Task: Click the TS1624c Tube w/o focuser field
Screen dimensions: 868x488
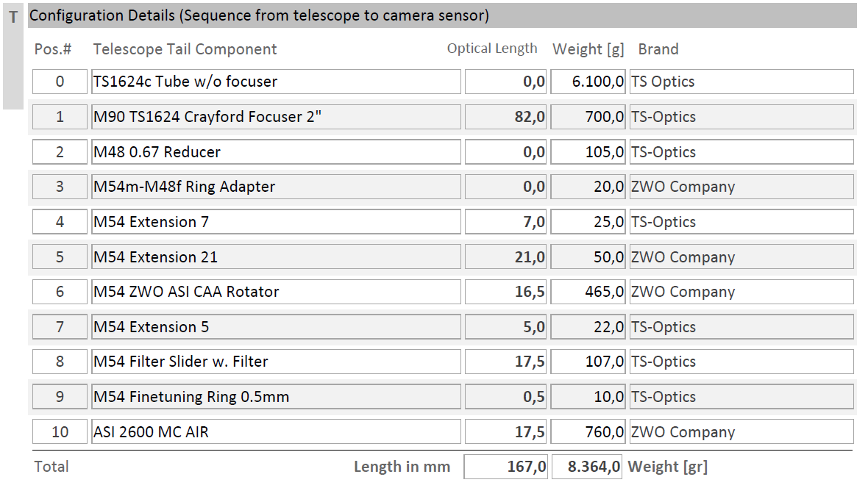Action: [x=276, y=82]
